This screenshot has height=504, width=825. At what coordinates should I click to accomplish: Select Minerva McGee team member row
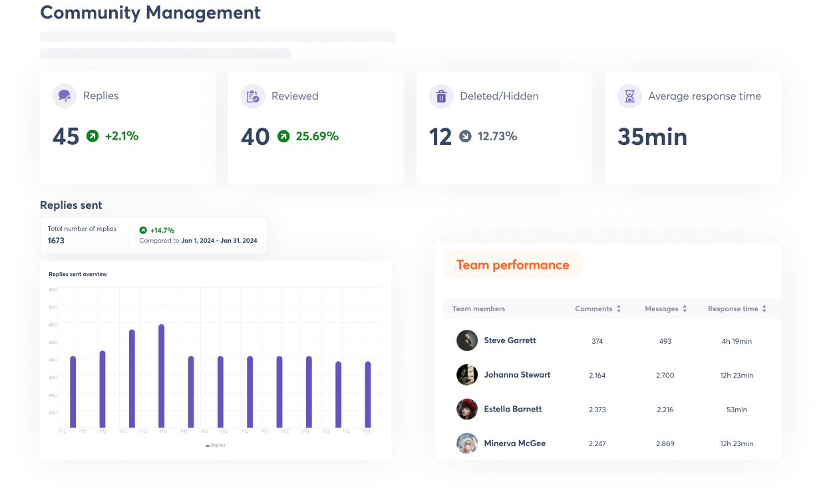[x=514, y=443]
